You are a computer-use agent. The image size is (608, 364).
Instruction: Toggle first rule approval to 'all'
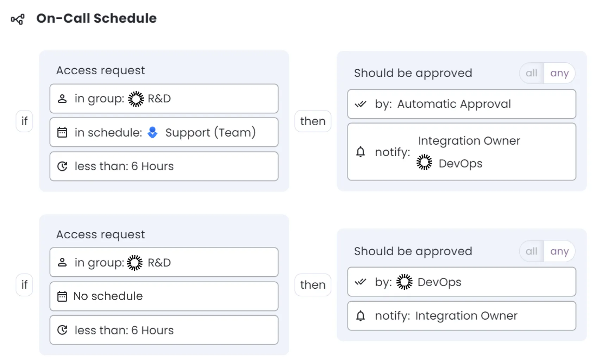tap(532, 73)
